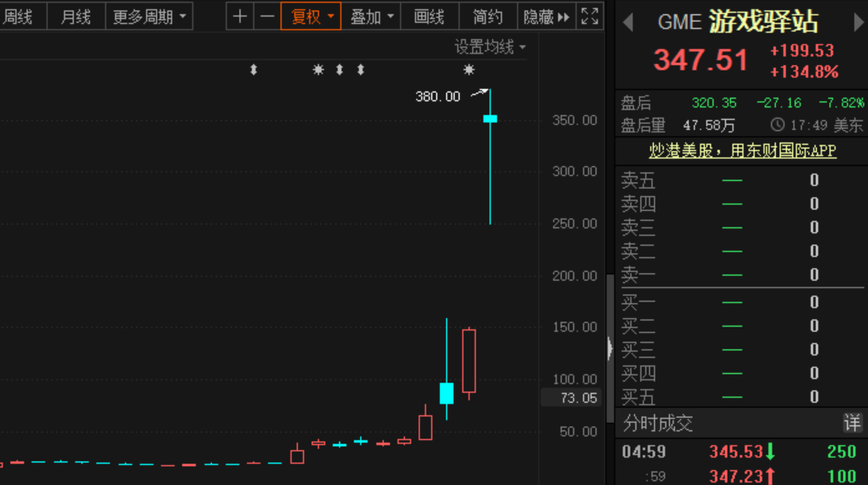868x485 pixels.
Task: Click the 买五 row
Action: pyautogui.click(x=742, y=397)
